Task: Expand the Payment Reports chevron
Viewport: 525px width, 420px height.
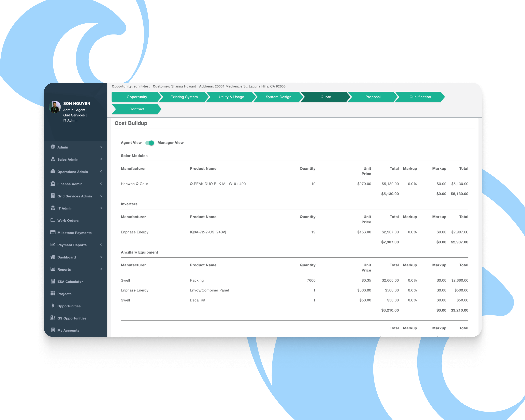Action: click(x=101, y=244)
